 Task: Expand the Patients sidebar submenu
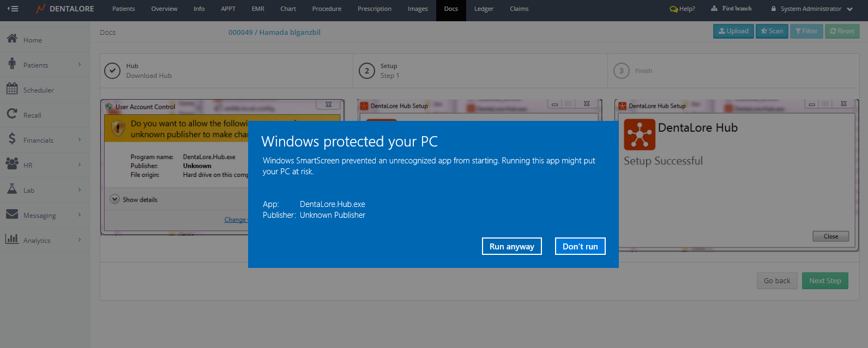[80, 65]
